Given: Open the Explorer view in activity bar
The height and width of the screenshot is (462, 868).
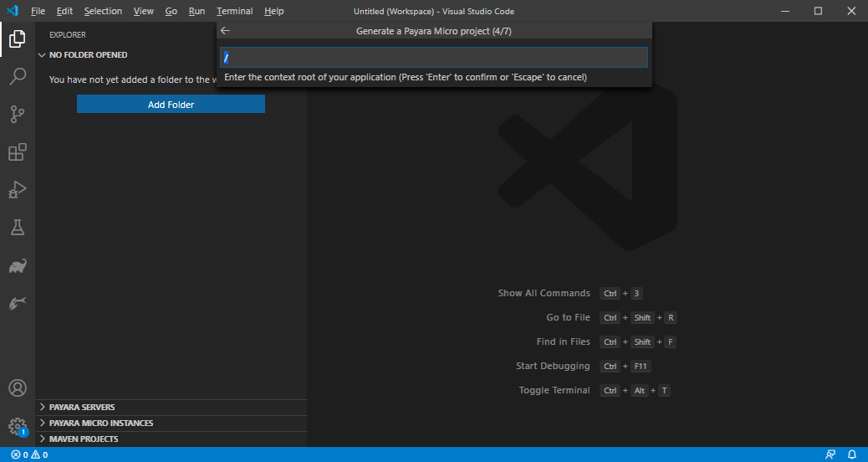Looking at the screenshot, I should coord(17,38).
